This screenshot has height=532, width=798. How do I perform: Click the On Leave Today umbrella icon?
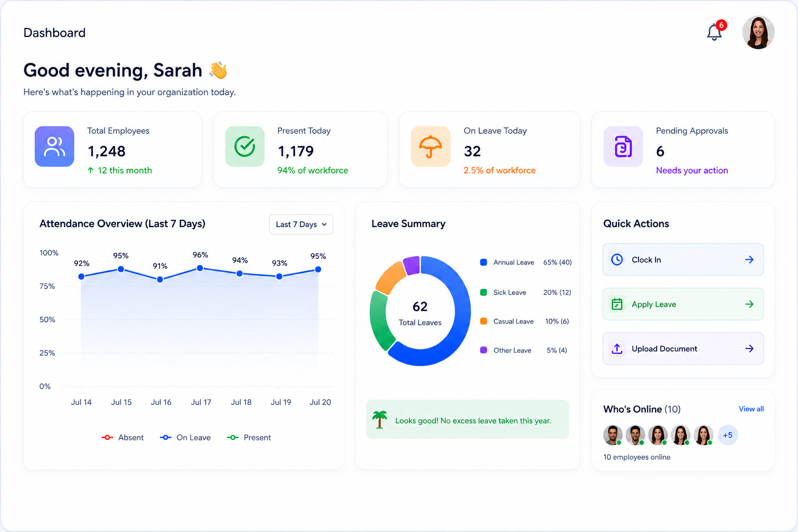coord(431,147)
